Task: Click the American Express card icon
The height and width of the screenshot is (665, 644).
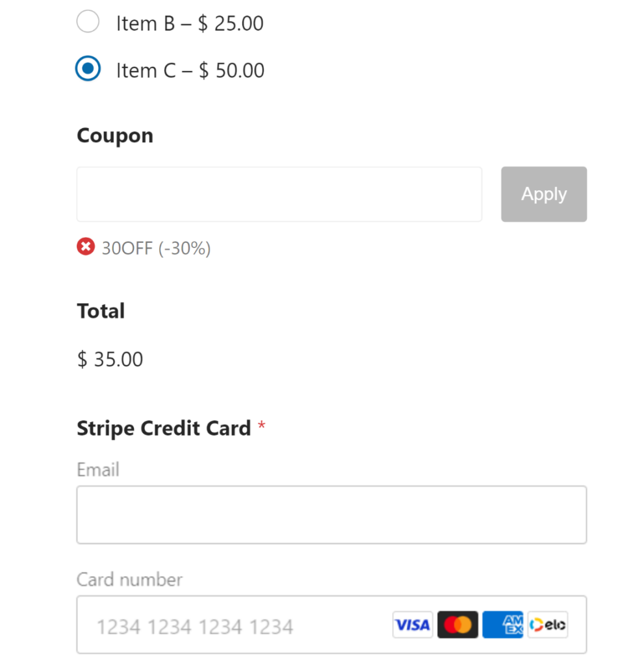Action: (x=502, y=624)
